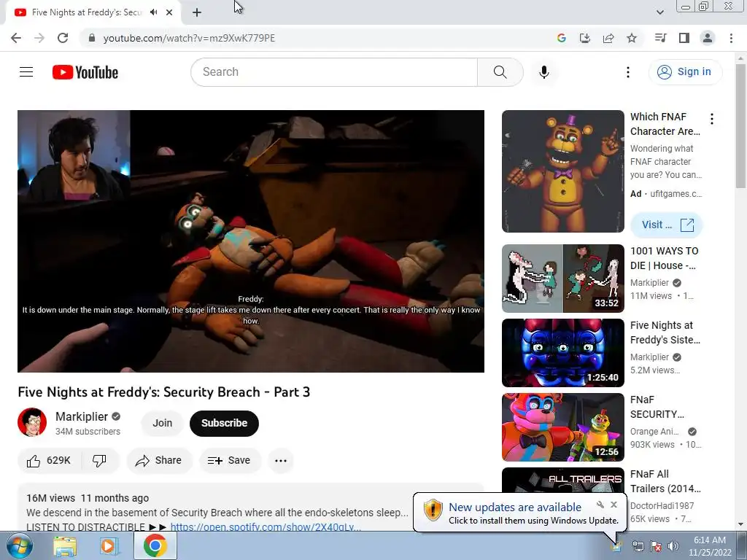Bookmark this tab with the star icon
The height and width of the screenshot is (560, 747).
632,38
